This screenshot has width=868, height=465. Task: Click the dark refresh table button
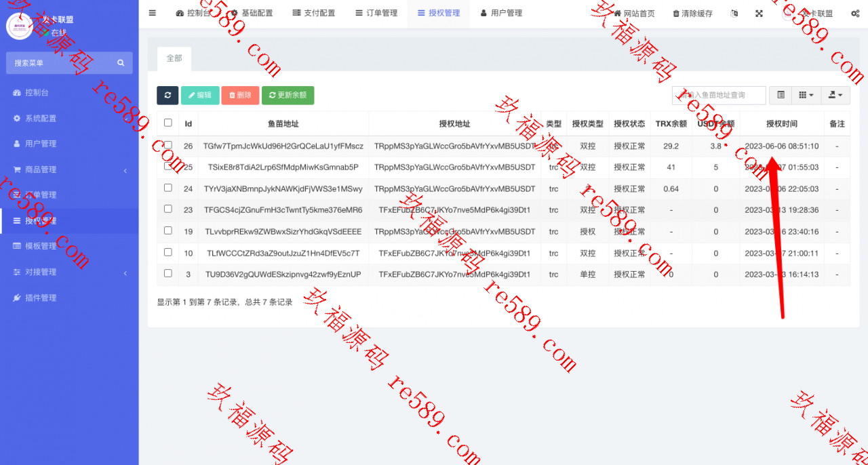click(167, 95)
